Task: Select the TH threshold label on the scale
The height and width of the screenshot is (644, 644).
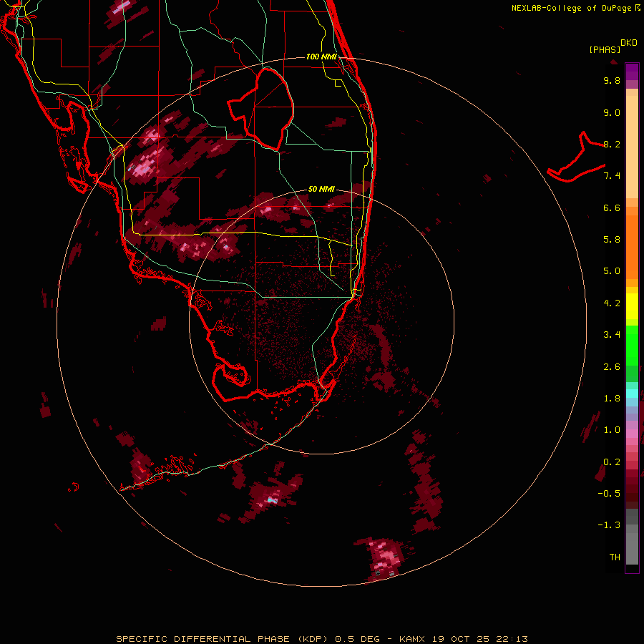Action: pyautogui.click(x=615, y=557)
